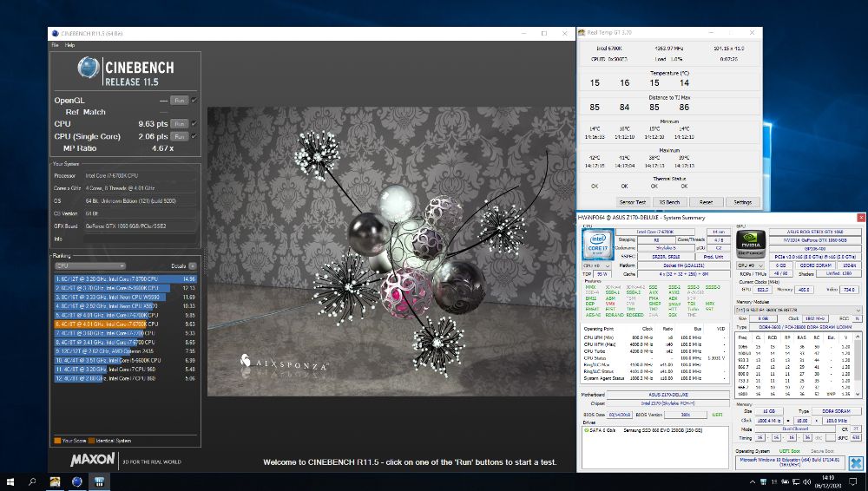This screenshot has height=491, width=868.
Task: Click the Info field in Your System
Action: tap(140, 239)
